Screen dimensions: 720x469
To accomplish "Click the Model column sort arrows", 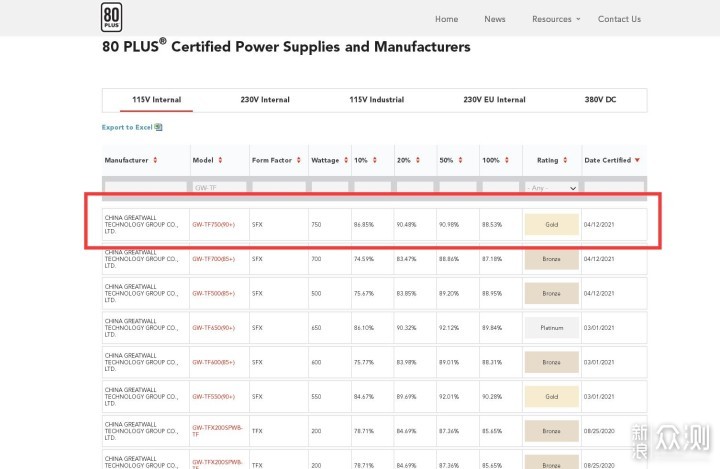I will tap(220, 160).
